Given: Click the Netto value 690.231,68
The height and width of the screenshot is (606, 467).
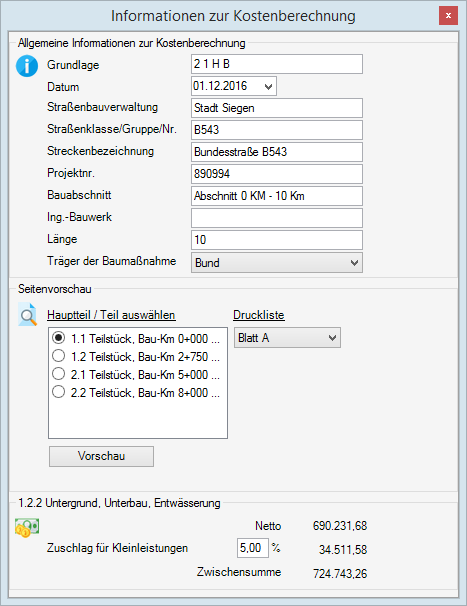Looking at the screenshot, I should click(x=340, y=526).
